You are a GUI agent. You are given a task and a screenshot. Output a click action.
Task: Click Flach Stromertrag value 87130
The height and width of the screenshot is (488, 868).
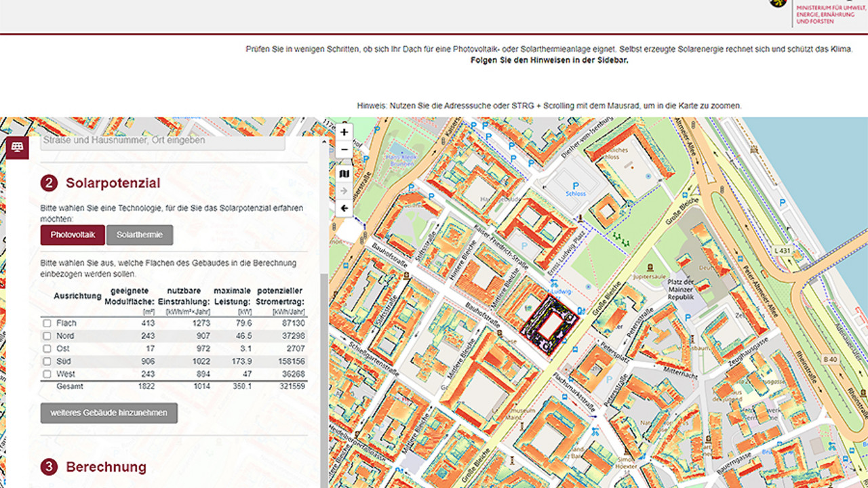tap(293, 323)
